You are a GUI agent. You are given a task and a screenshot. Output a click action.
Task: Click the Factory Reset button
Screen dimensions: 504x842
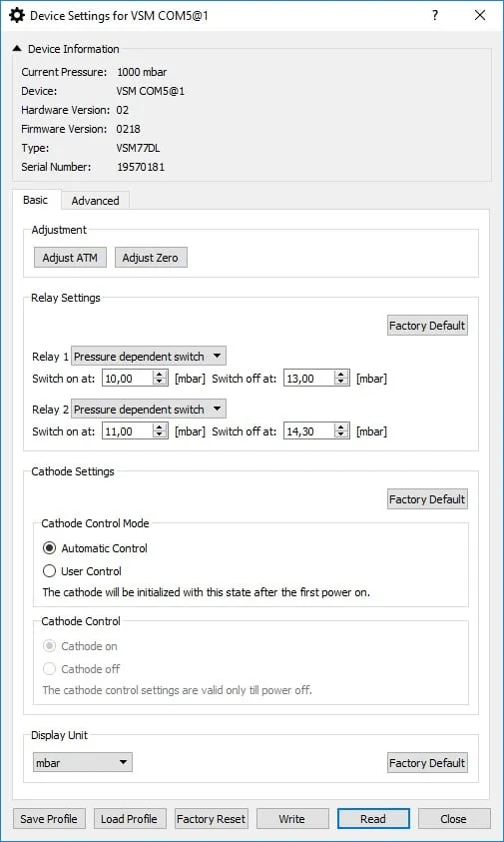pos(211,819)
